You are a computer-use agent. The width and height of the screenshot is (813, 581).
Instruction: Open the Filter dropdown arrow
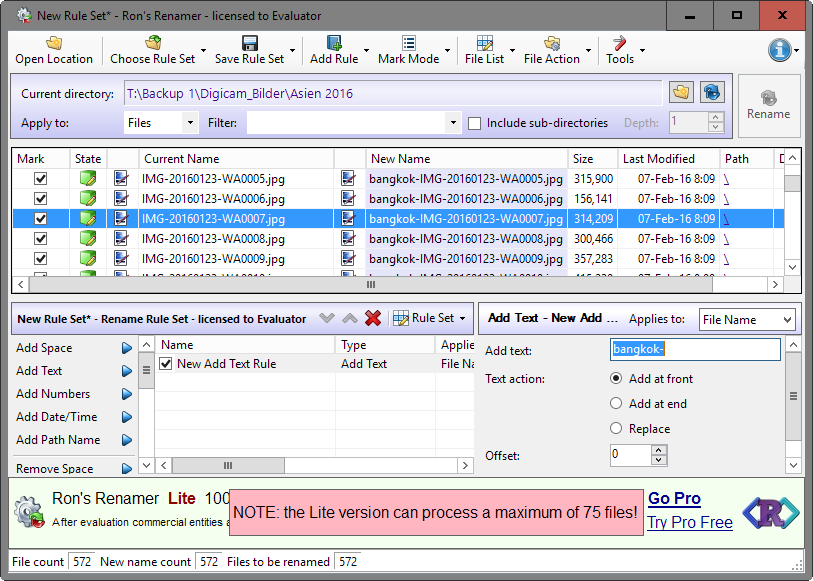[x=453, y=123]
